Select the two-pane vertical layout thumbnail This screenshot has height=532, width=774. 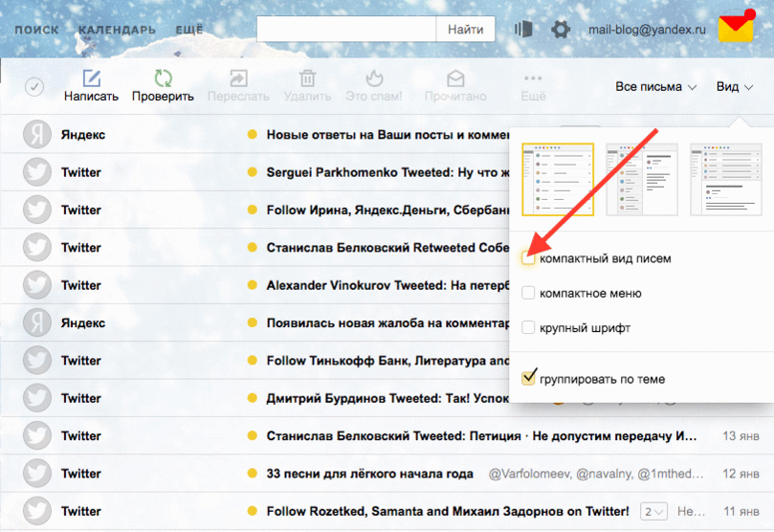click(642, 180)
